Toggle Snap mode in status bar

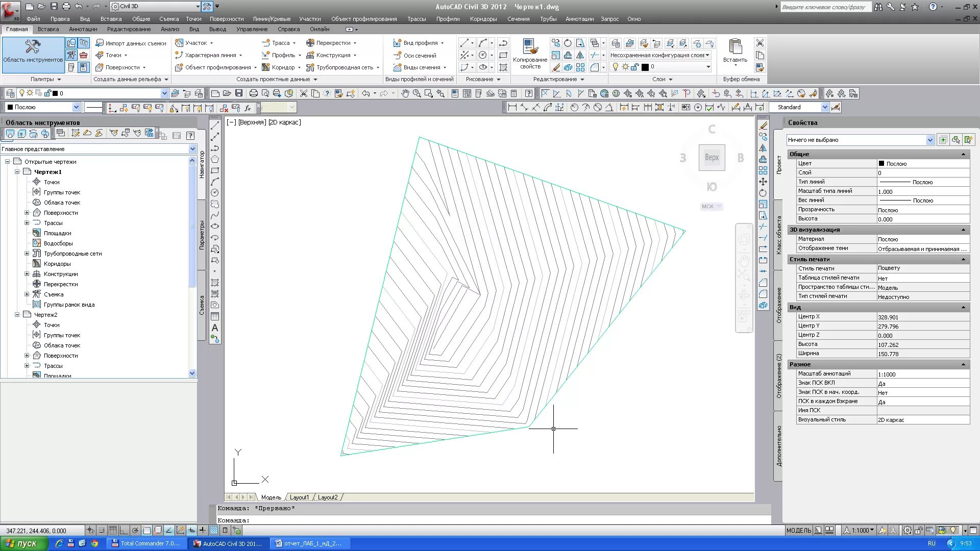point(102,530)
